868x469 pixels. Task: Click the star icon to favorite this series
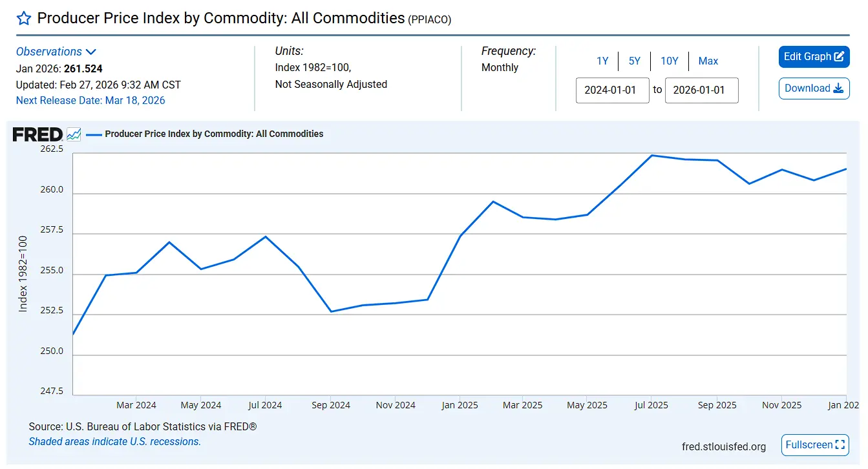click(24, 18)
